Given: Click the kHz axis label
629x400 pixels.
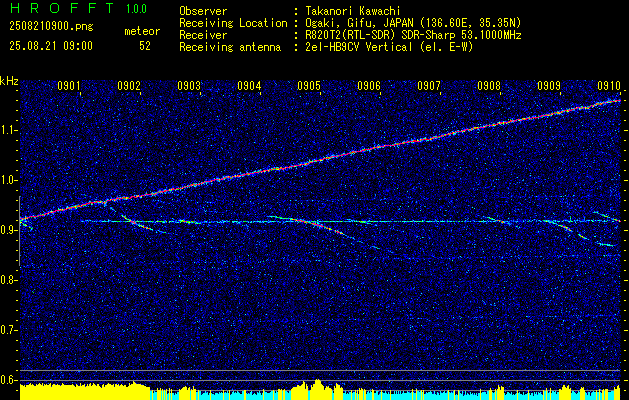Looking at the screenshot, I should click(x=9, y=81).
